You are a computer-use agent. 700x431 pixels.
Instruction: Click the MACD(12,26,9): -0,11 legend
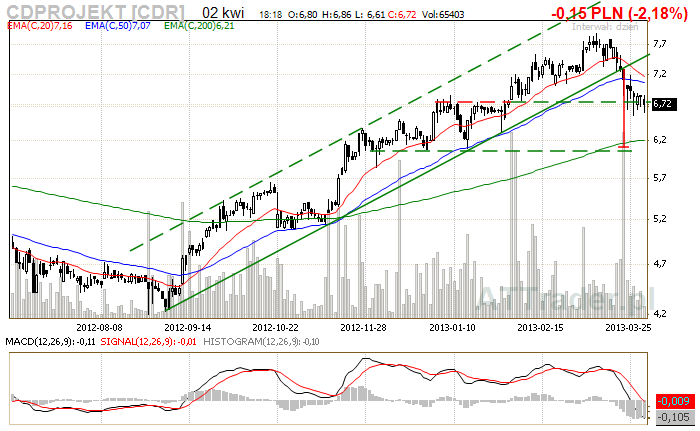50,342
